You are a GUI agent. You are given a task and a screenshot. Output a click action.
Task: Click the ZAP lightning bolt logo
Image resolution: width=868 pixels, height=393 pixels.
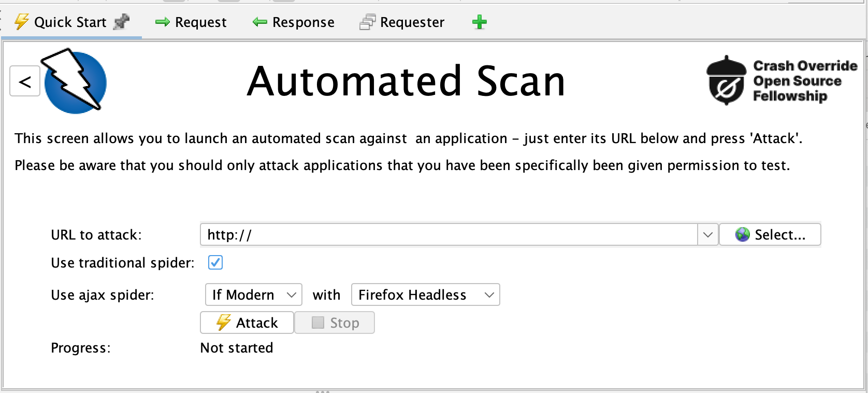[x=74, y=80]
